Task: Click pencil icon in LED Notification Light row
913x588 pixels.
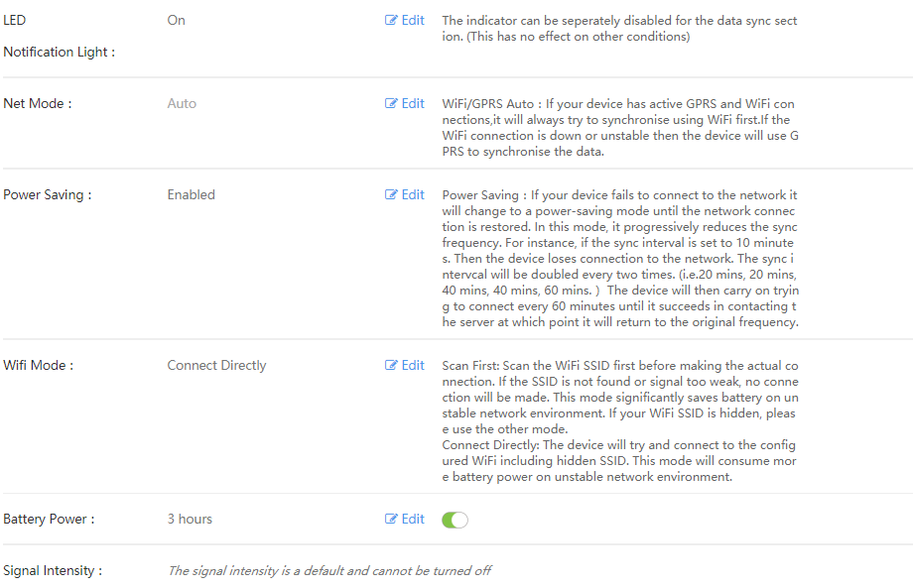Action: tap(391, 21)
